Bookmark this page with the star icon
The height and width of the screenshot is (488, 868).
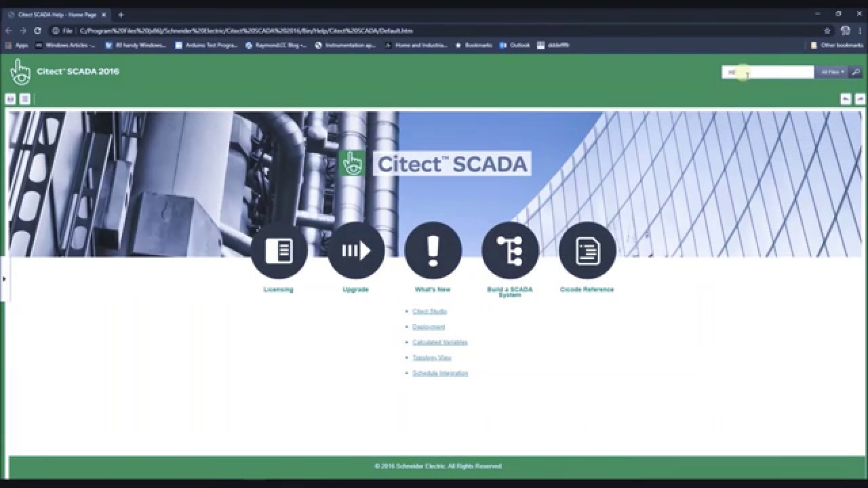click(827, 30)
